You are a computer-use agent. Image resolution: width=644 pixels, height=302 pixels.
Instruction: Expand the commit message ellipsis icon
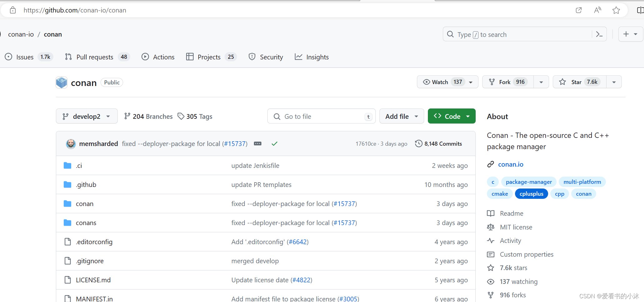coord(258,144)
